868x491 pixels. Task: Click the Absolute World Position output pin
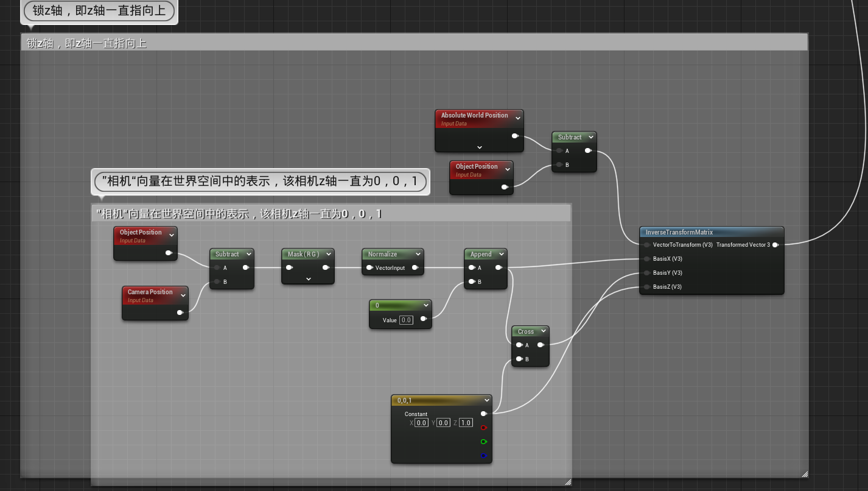click(515, 136)
